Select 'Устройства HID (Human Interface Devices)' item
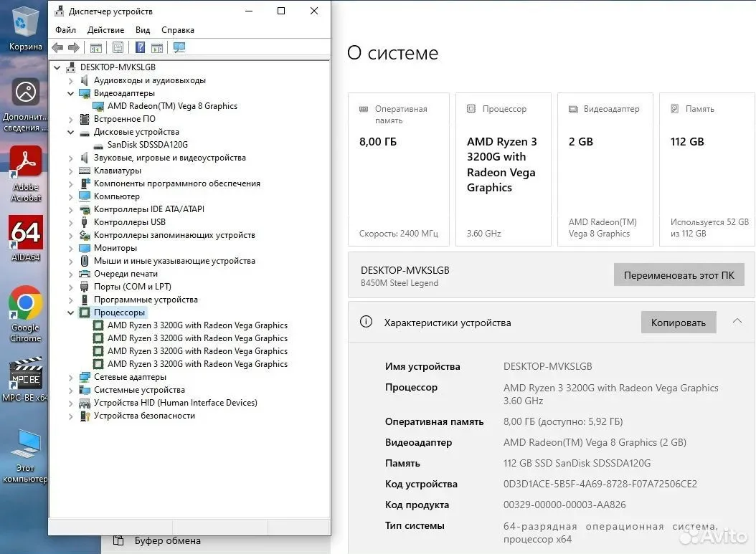The height and width of the screenshot is (554, 756). click(x=176, y=403)
